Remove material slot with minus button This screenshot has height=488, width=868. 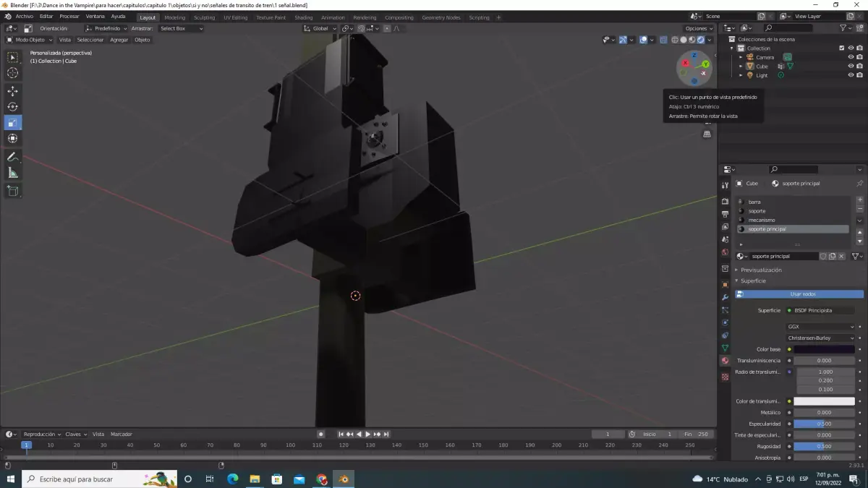coord(859,208)
